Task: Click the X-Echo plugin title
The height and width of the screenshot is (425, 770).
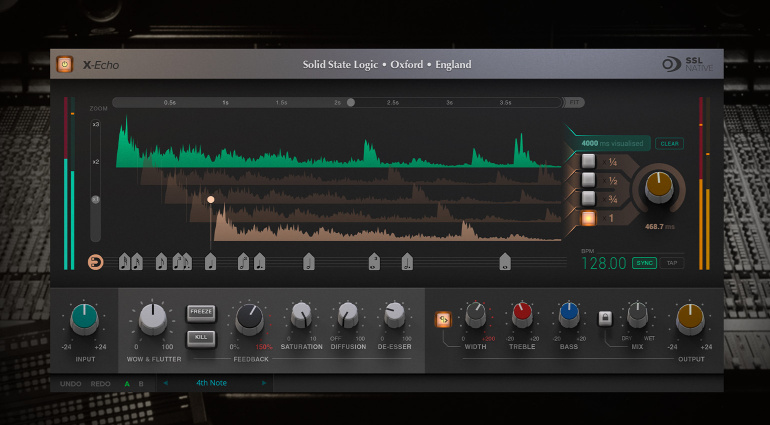Action: click(101, 65)
